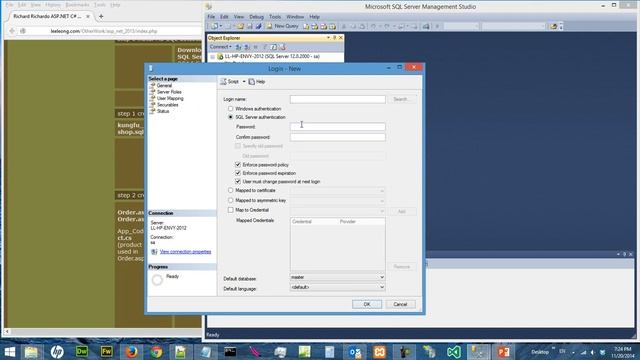Expand the LL-HP-ENVY-2012 server node
The width and height of the screenshot is (640, 360).
point(213,57)
